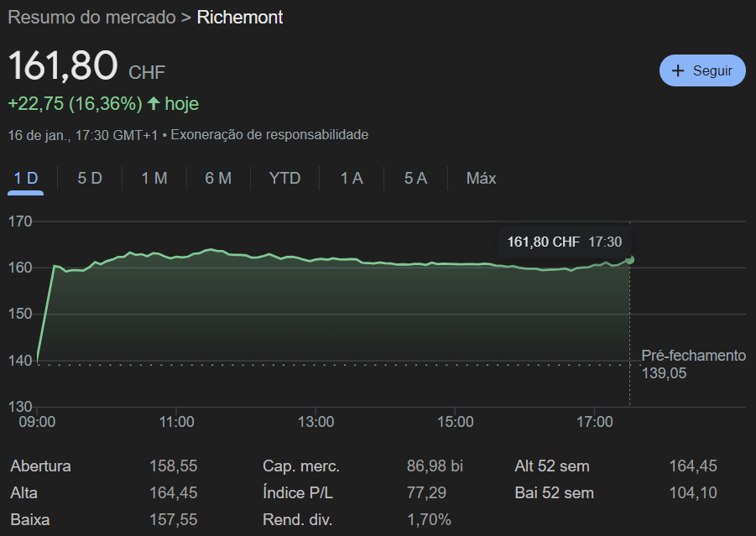Navigate back via Resumo do mercado breadcrumb
The image size is (756, 536).
point(92,17)
